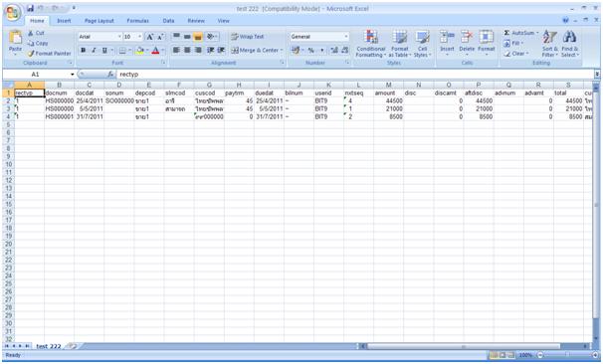The width and height of the screenshot is (603, 364).
Task: Toggle Top Align
Action: (176, 37)
